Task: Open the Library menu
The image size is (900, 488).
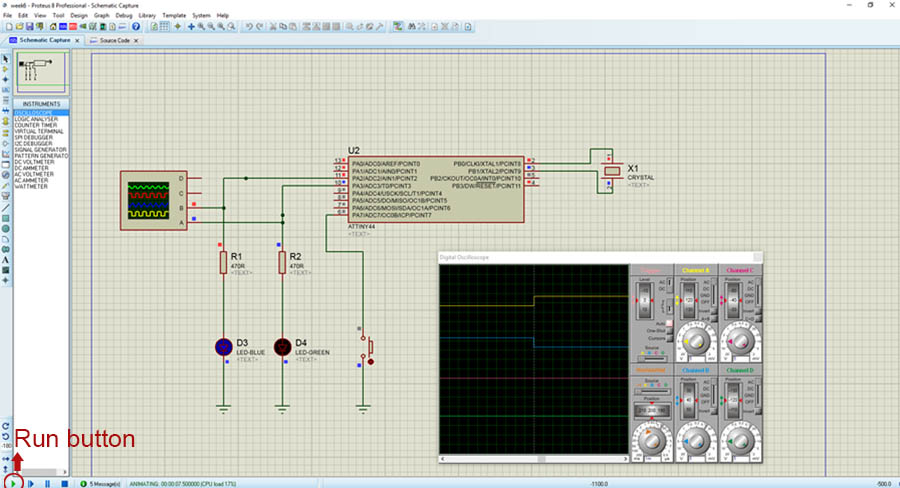Action: pyautogui.click(x=147, y=16)
